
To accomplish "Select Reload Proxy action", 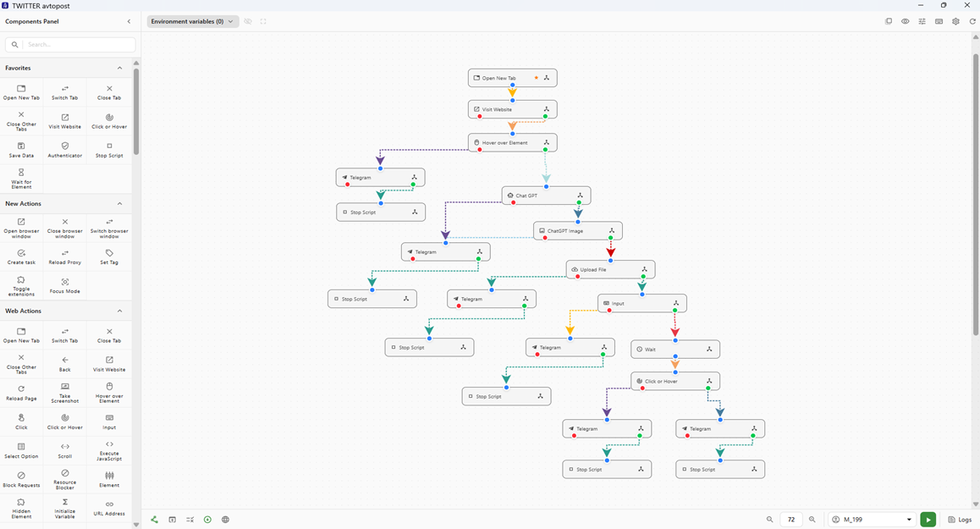I will (x=65, y=257).
